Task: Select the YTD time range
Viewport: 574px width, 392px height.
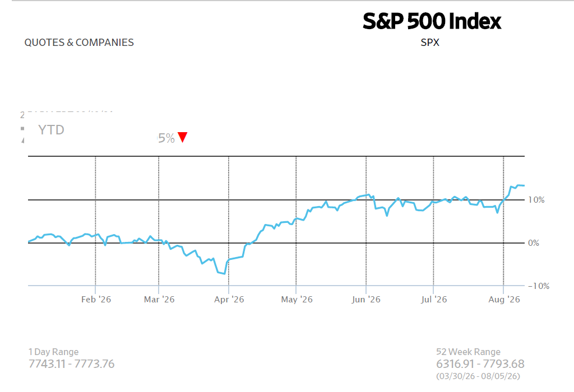Action: pyautogui.click(x=51, y=130)
